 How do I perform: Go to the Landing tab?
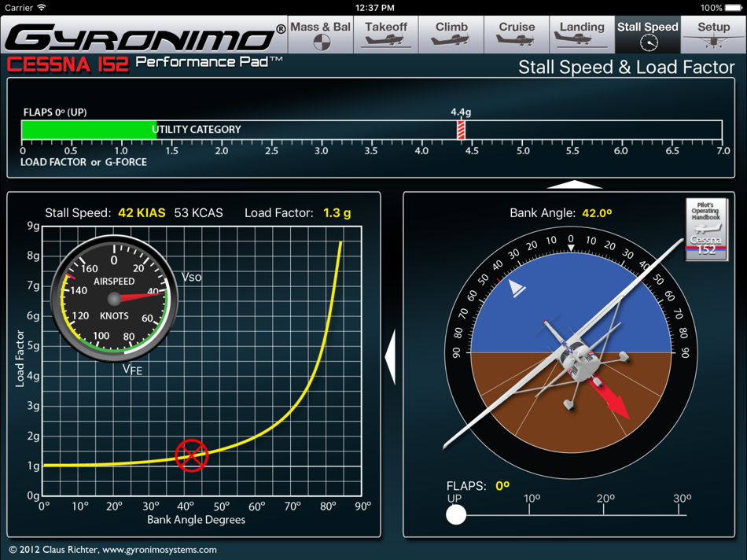coord(582,35)
